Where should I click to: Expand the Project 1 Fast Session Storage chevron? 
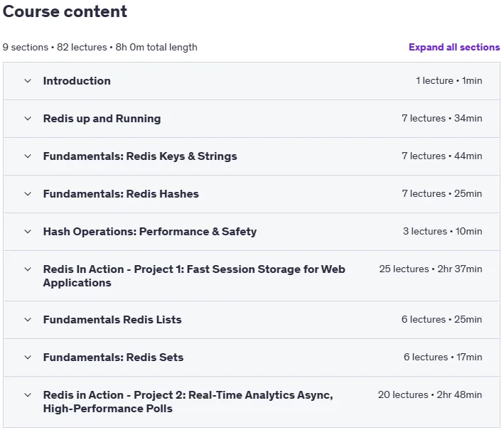tap(28, 269)
